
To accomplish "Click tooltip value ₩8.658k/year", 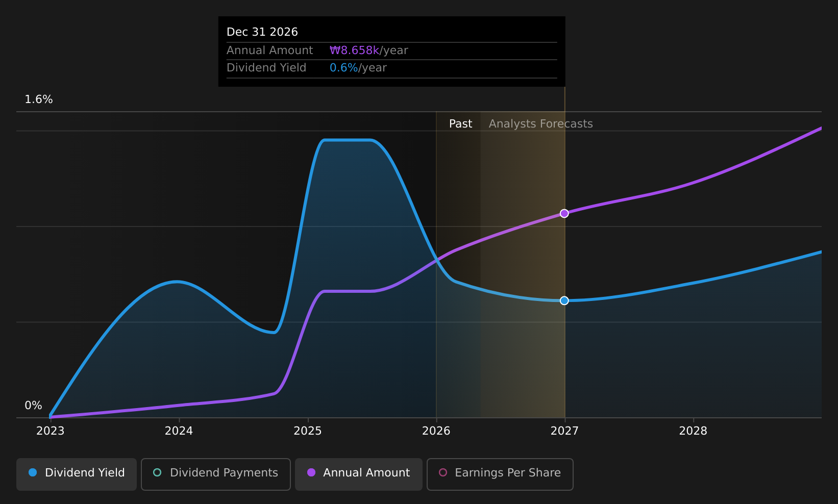I will point(369,51).
